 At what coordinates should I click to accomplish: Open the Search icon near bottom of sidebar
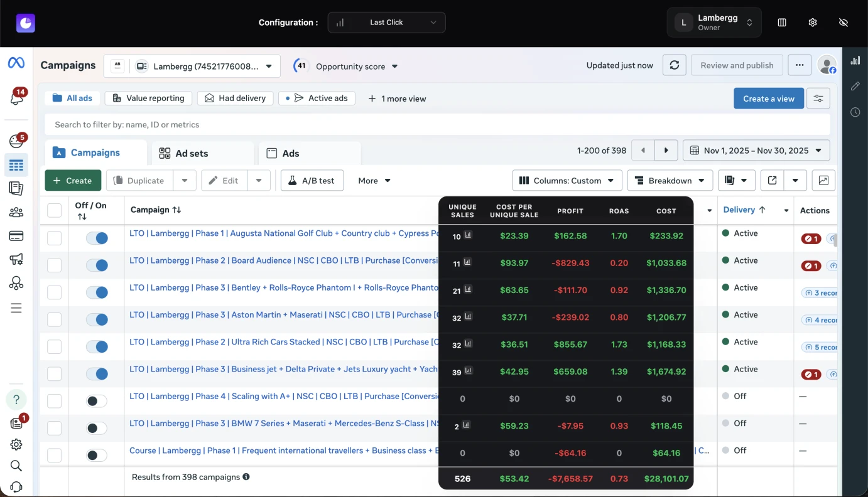coord(16,466)
